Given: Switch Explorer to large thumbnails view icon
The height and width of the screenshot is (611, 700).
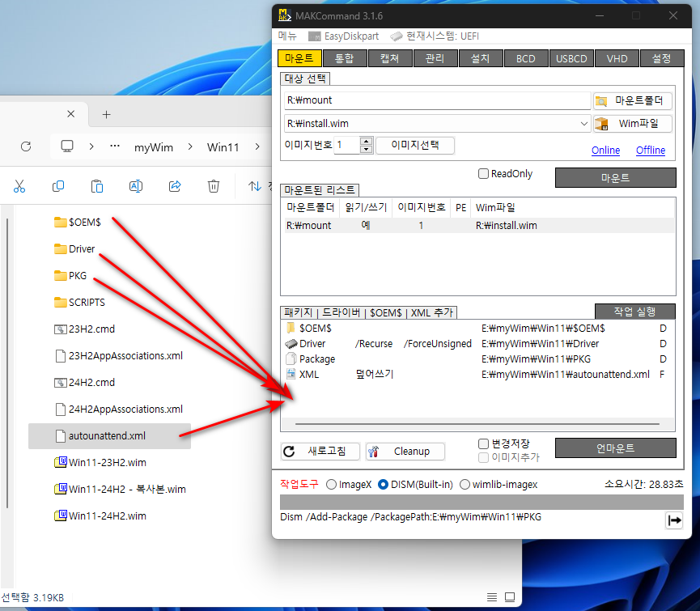Looking at the screenshot, I should [x=510, y=597].
